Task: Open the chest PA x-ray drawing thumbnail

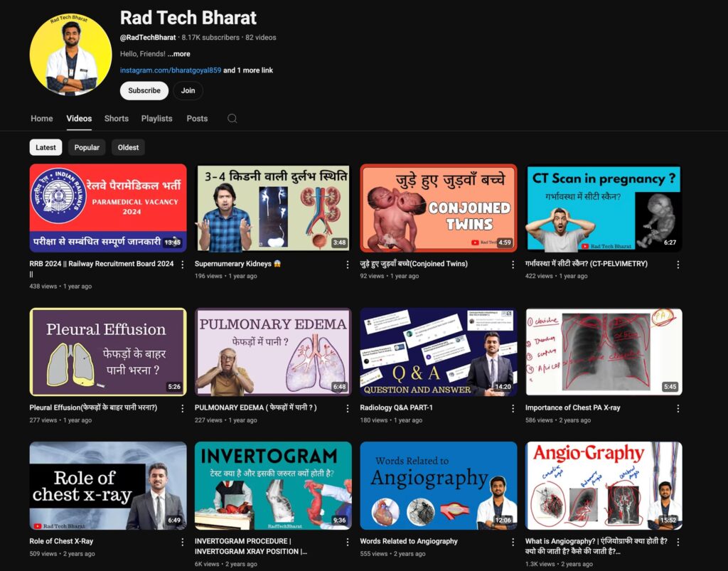Action: point(604,352)
